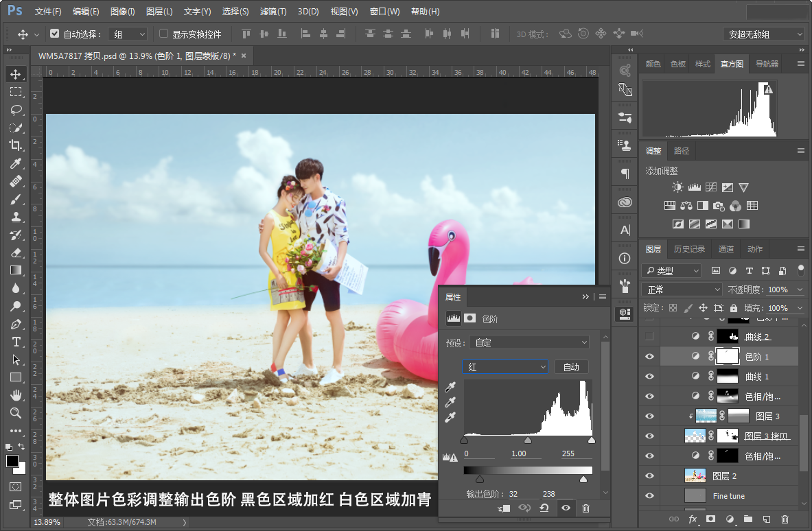This screenshot has height=531, width=812.
Task: Toggle Show Transform Controls checkbox
Action: (x=163, y=34)
